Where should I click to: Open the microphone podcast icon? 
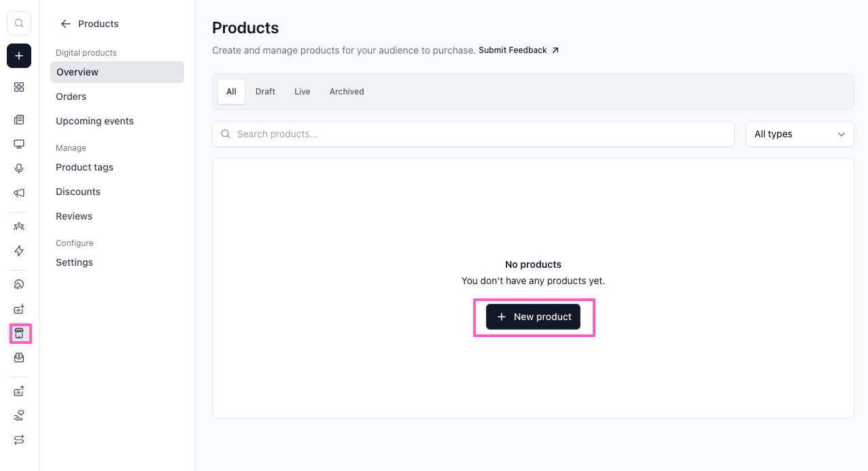tap(19, 169)
